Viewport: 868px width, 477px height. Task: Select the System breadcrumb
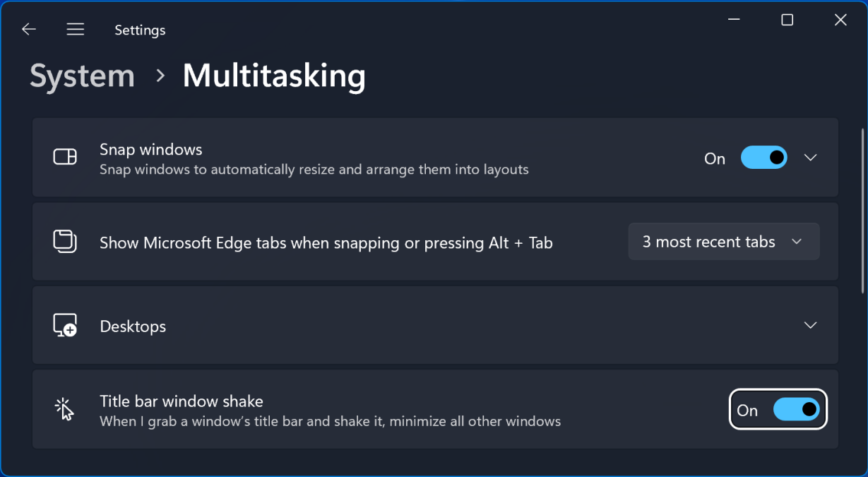(82, 76)
